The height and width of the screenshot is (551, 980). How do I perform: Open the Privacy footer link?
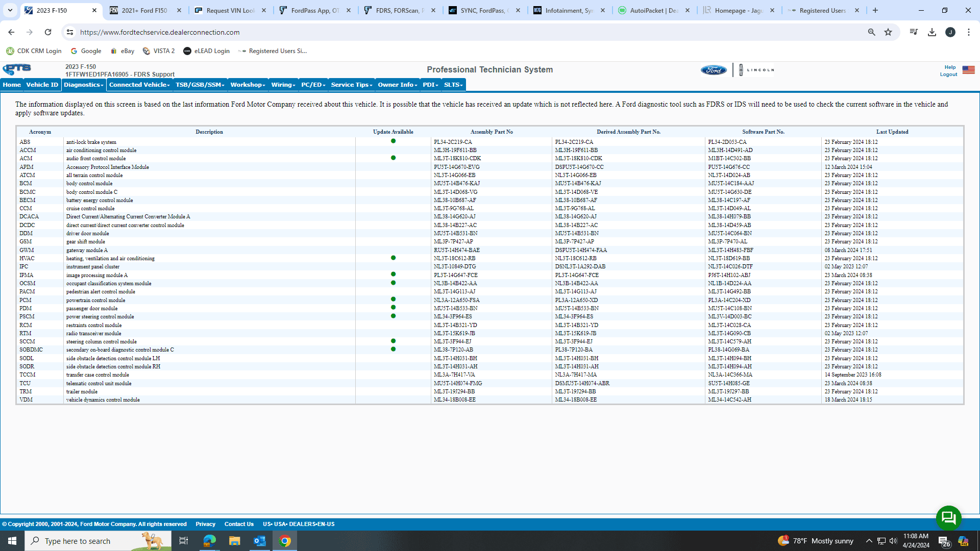coord(205,524)
